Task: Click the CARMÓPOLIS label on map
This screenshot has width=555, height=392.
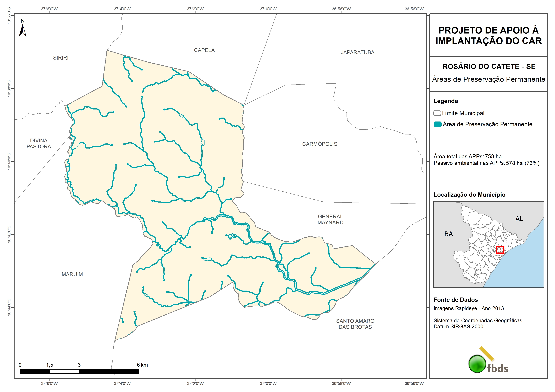Action: click(x=319, y=144)
